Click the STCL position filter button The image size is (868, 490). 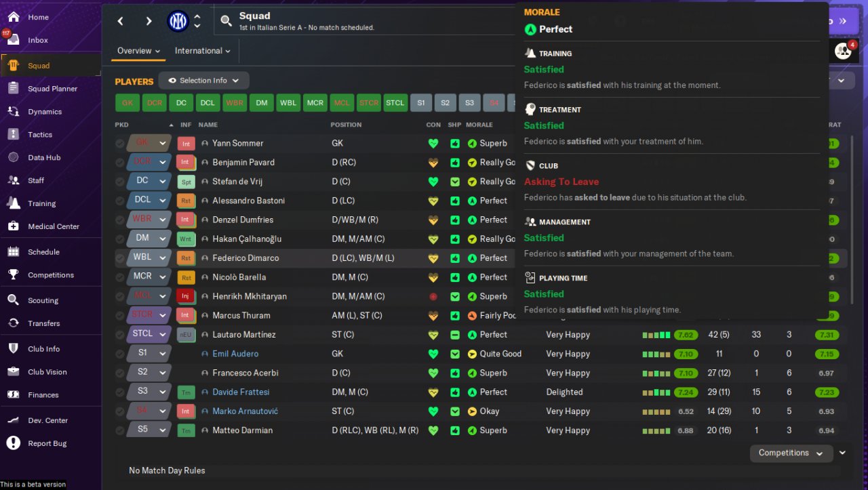(395, 103)
